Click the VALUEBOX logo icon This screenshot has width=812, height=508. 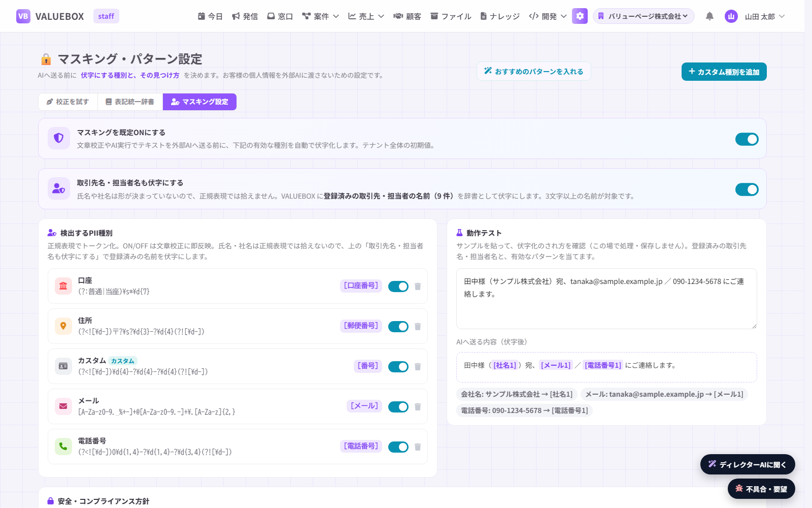pyautogui.click(x=23, y=16)
